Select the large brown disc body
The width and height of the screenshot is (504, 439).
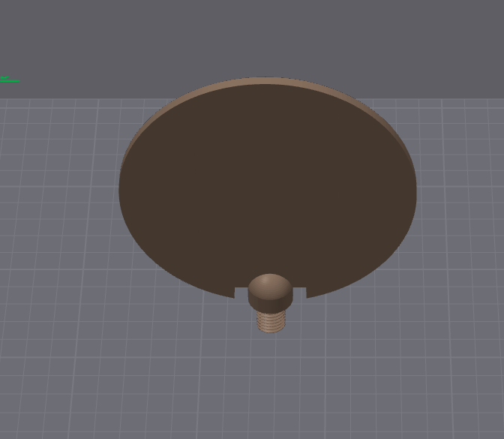coord(268,187)
